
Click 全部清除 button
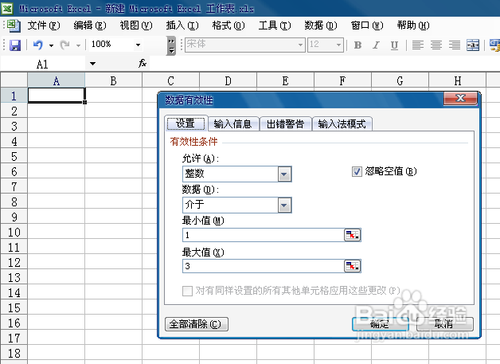196,324
